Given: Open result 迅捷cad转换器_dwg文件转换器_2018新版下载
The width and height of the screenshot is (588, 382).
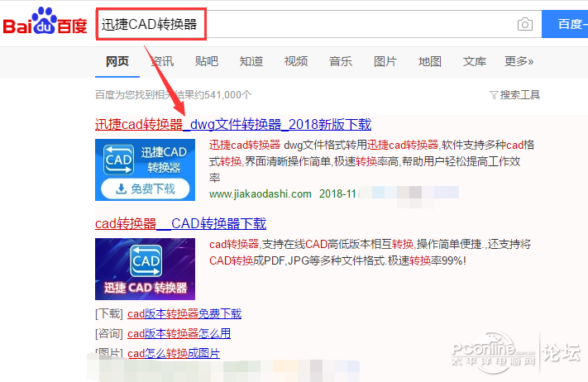Looking at the screenshot, I should [x=233, y=124].
